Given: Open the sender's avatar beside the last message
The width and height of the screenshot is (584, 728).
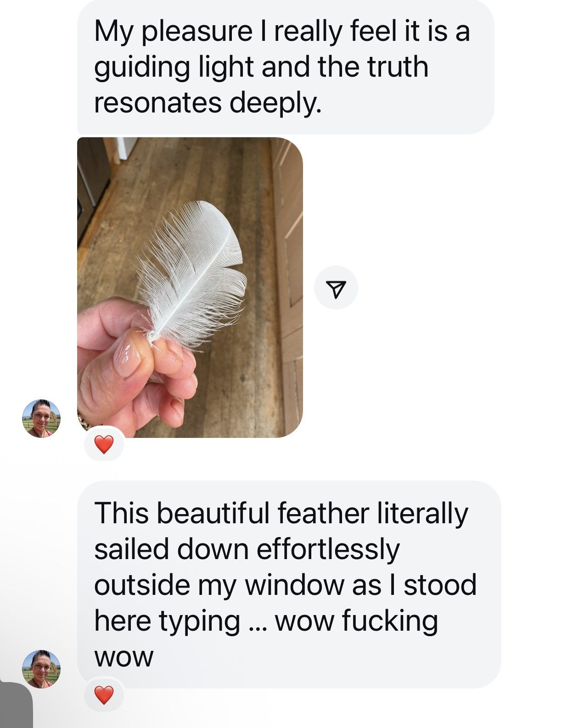Looking at the screenshot, I should [x=41, y=668].
